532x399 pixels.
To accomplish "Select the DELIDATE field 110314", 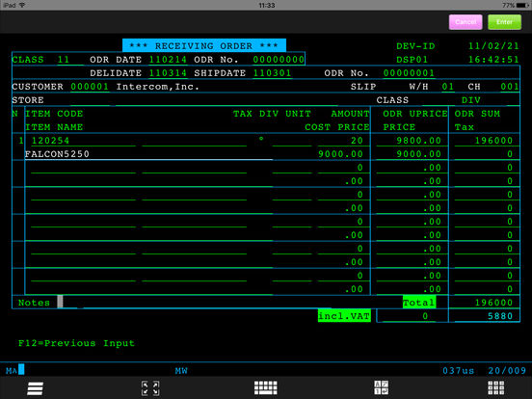I will click(x=168, y=73).
